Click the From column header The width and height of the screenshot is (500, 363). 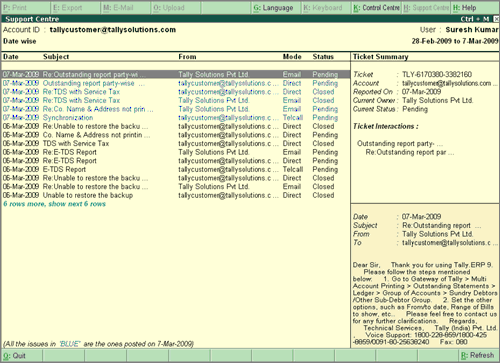[x=187, y=57]
